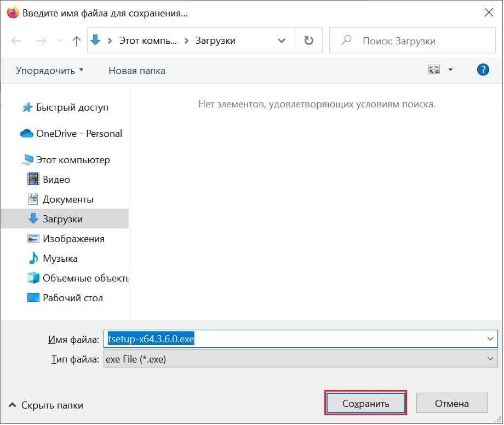Expand the address bar history chevron
The width and height of the screenshot is (504, 425).
(x=282, y=41)
